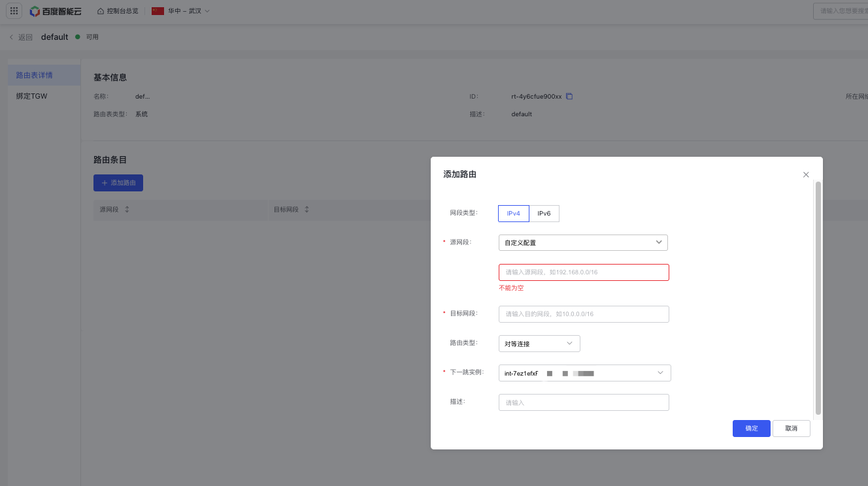Viewport: 868px width, 486px height.
Task: Open the product grid menu icon
Action: [14, 11]
